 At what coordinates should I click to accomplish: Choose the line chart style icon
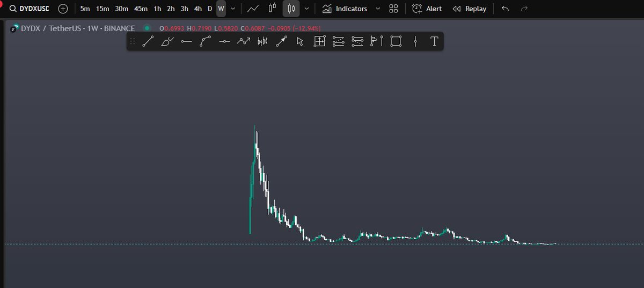pos(253,9)
